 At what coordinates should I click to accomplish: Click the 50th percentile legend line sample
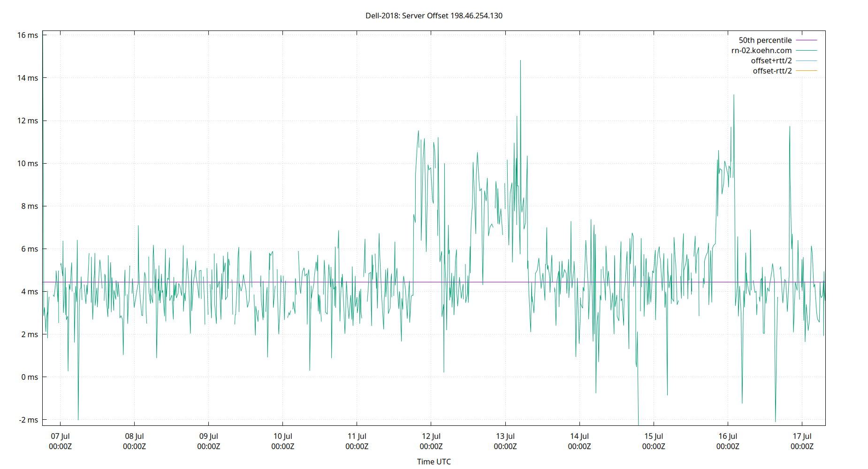tap(806, 40)
